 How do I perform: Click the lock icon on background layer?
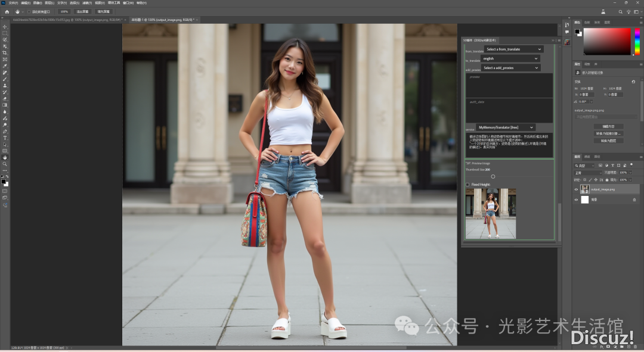point(634,200)
